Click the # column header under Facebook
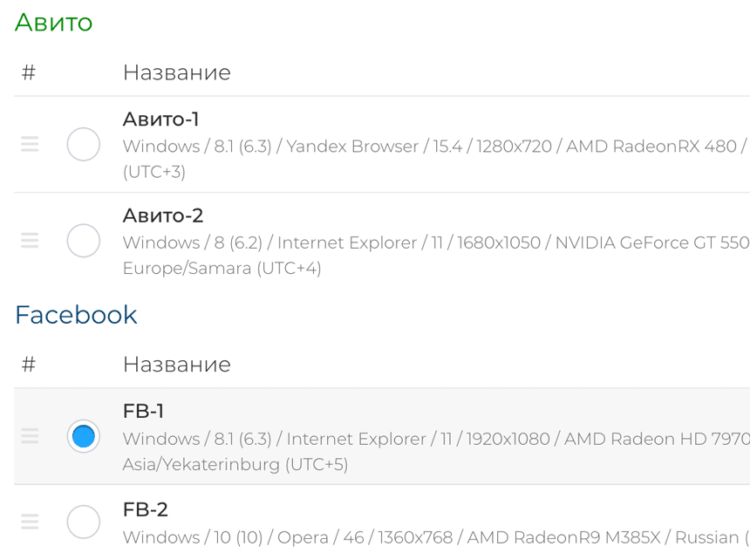 tap(28, 365)
